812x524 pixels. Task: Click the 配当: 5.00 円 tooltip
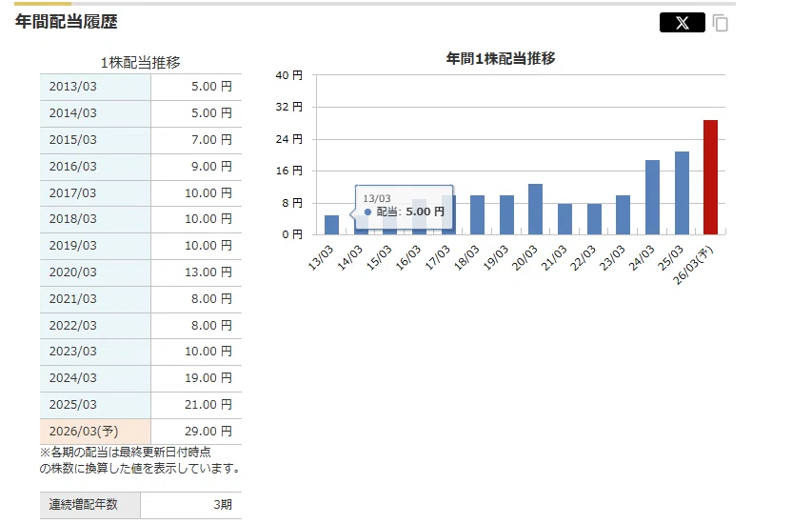(404, 208)
